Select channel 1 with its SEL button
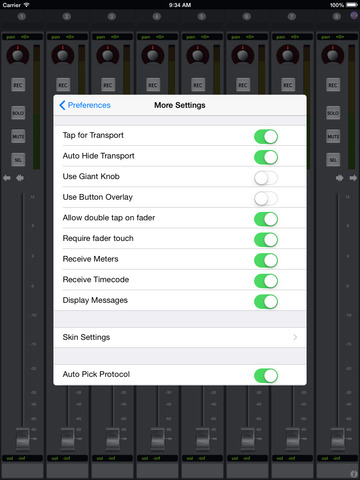 tap(18, 160)
